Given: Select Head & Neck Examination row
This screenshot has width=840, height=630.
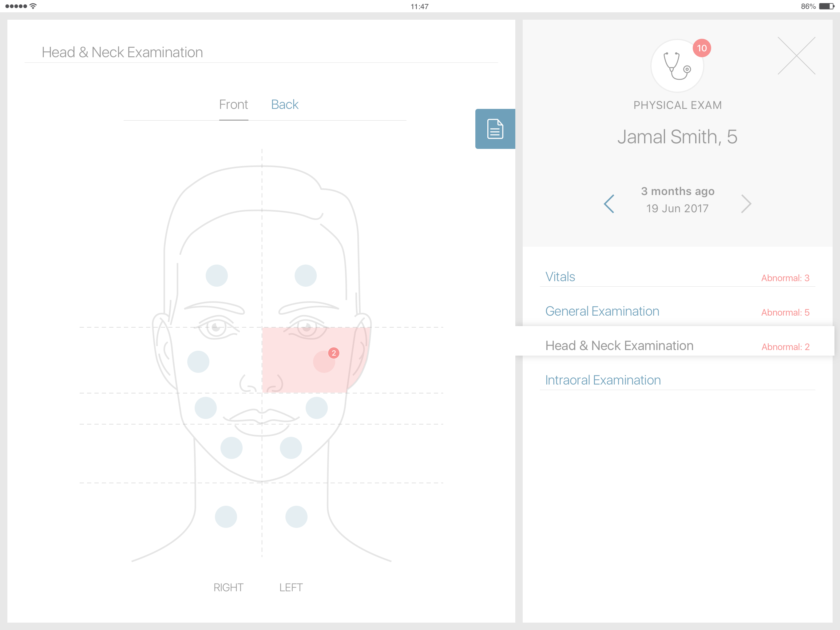Looking at the screenshot, I should [x=619, y=345].
